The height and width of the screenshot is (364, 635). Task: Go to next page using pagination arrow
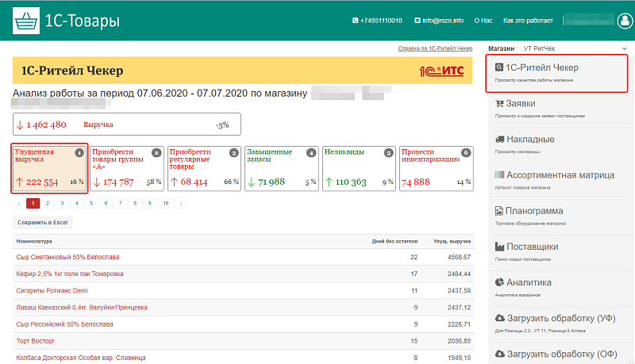pos(181,203)
